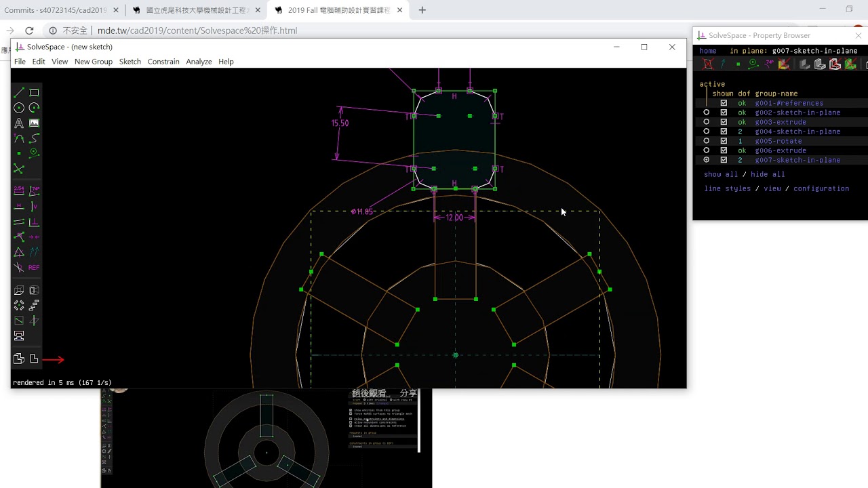
Task: Apply the distance dimension constraint tool
Action: (x=19, y=191)
